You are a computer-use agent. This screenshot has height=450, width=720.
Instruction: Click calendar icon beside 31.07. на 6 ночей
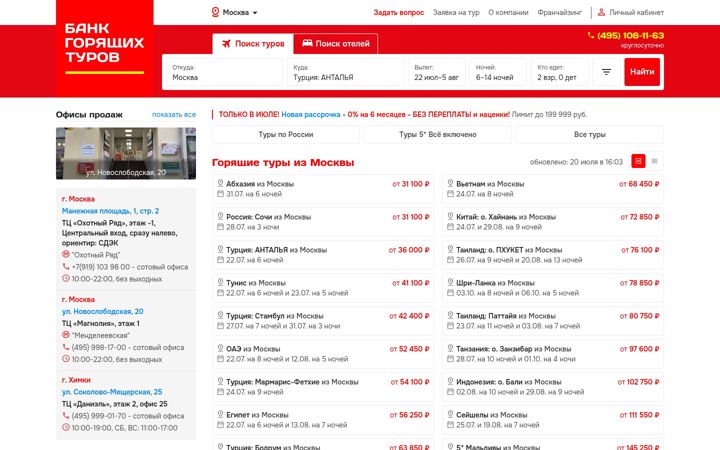(x=220, y=194)
